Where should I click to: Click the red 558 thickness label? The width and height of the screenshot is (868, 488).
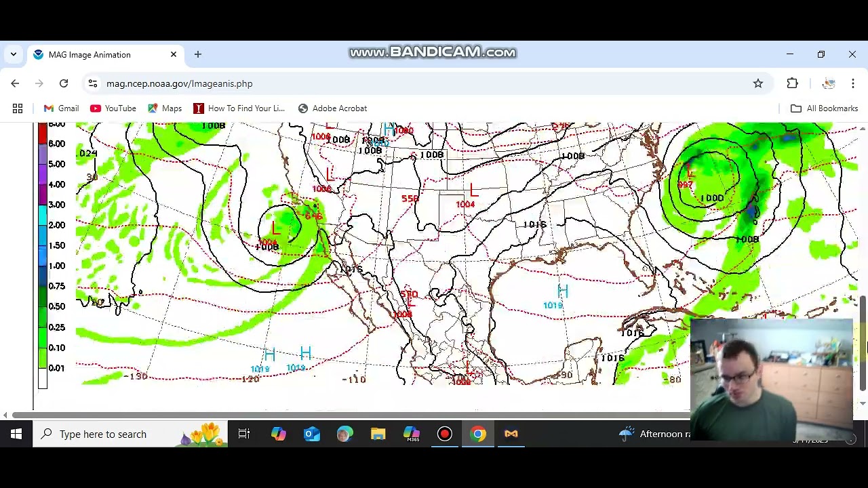tap(410, 199)
